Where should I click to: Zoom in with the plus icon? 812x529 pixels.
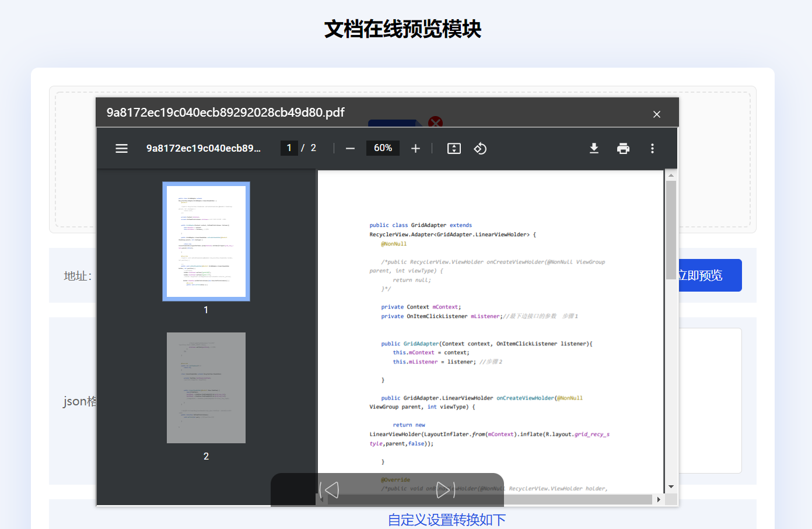(415, 149)
